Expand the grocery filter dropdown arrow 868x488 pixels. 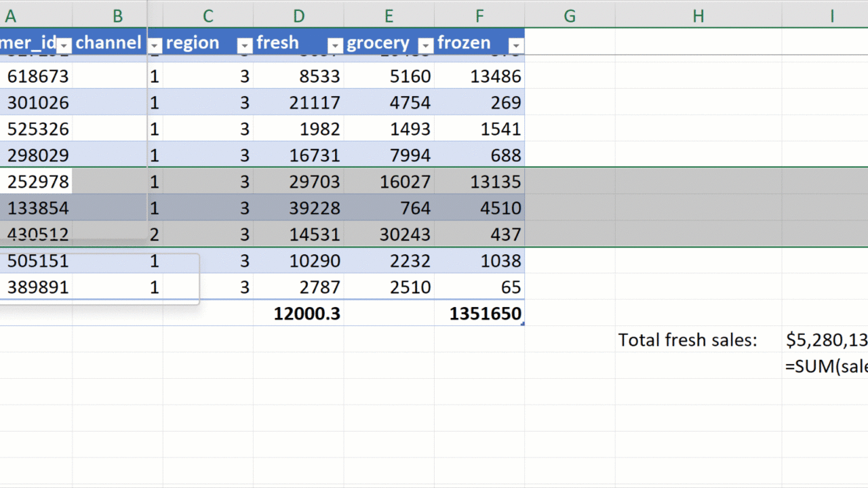pos(425,45)
